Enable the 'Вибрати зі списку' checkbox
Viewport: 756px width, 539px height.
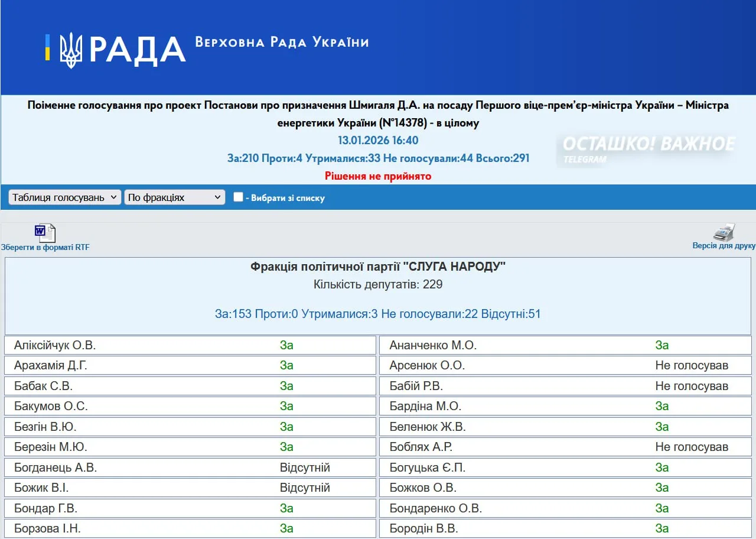[238, 197]
